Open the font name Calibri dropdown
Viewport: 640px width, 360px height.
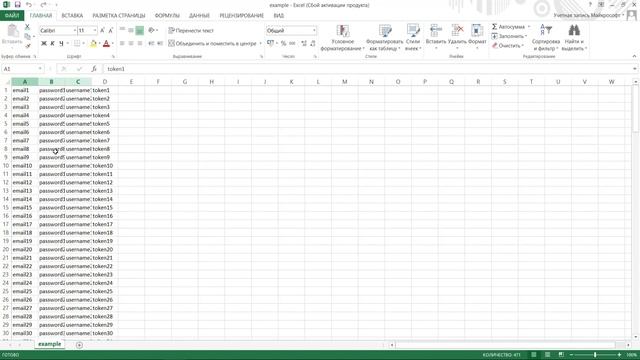pos(74,31)
